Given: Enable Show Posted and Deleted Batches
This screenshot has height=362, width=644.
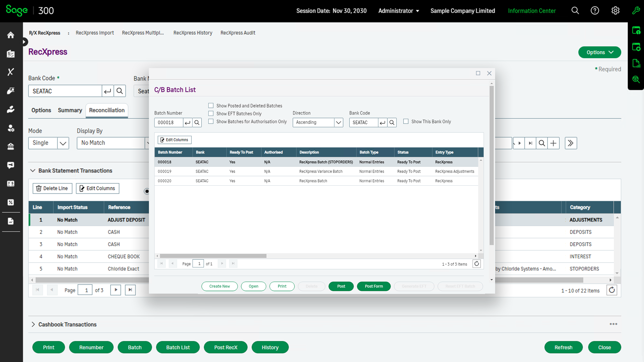Looking at the screenshot, I should 211,106.
